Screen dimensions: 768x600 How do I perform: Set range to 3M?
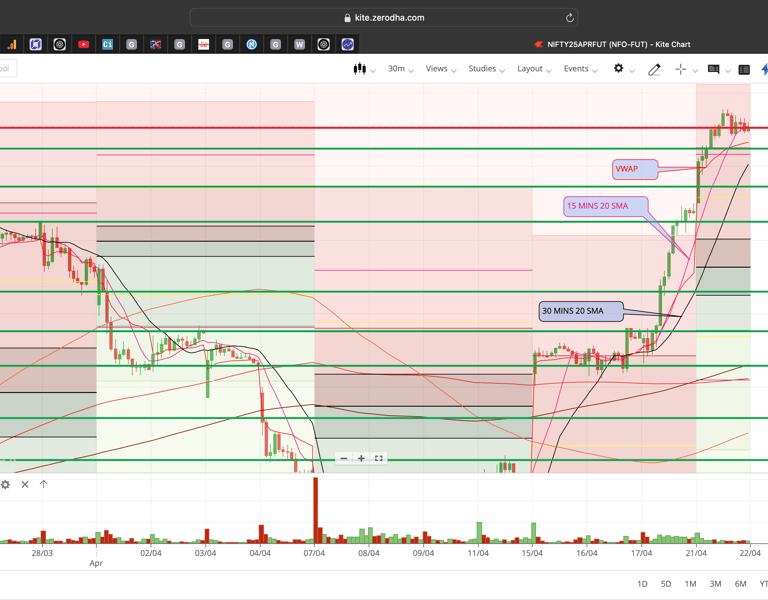pos(715,584)
